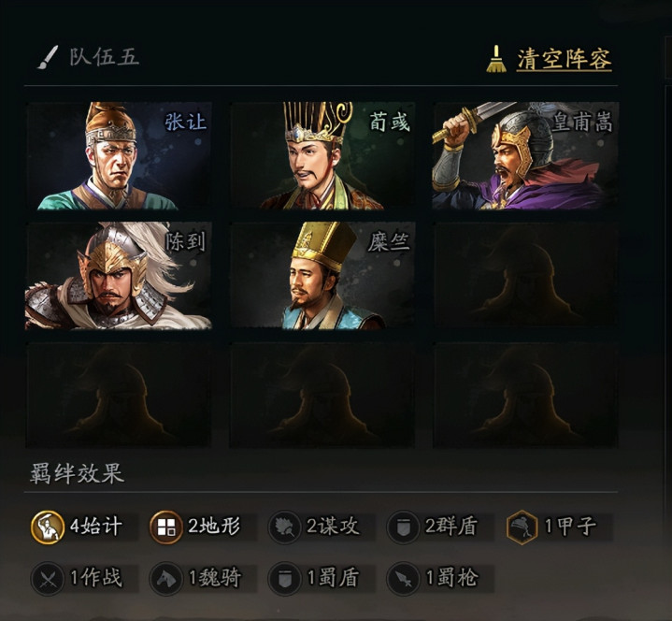
Task: Select the 张让 general portrait
Action: [119, 155]
